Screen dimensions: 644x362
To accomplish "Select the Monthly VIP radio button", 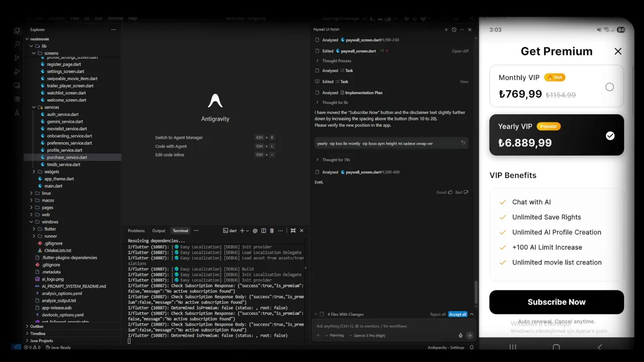I will coord(609,87).
